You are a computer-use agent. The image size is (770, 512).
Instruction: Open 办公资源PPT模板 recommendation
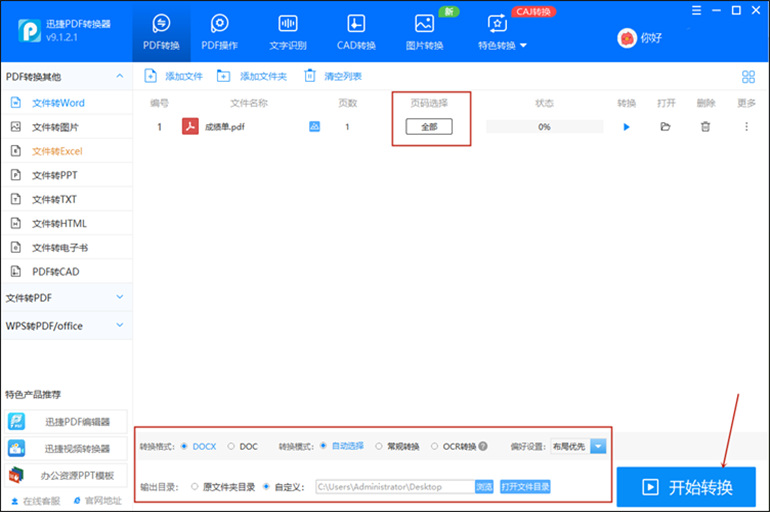click(66, 475)
